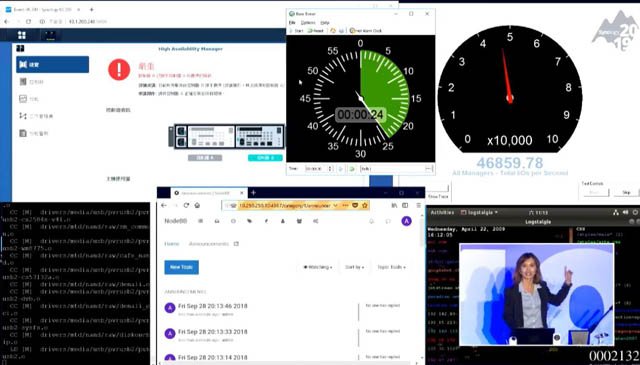The image size is (640, 365).
Task: Click the Firefox home button
Action: pyautogui.click(x=197, y=205)
